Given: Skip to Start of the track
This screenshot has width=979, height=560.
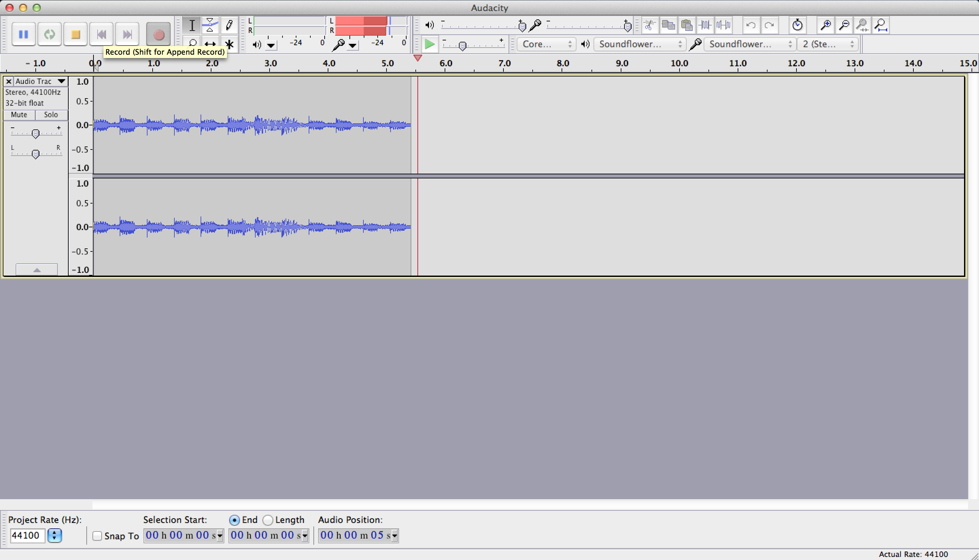Looking at the screenshot, I should (x=101, y=35).
